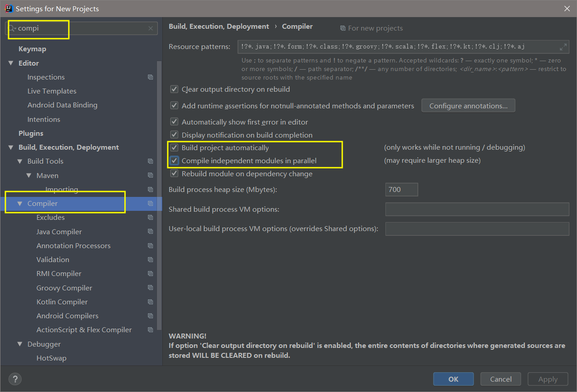Viewport: 577px width, 392px height.
Task: Click into the settings search box
Action: pyautogui.click(x=81, y=28)
